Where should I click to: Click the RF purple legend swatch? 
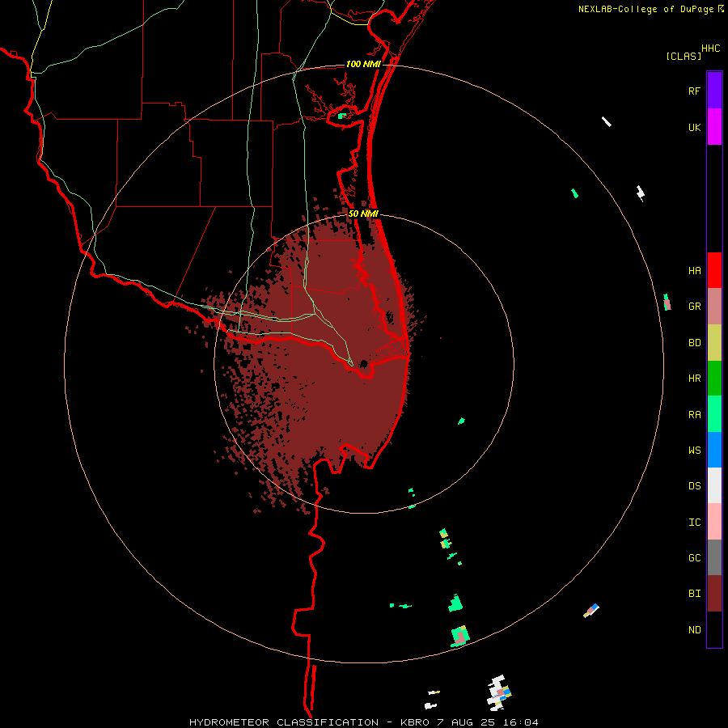[x=714, y=91]
